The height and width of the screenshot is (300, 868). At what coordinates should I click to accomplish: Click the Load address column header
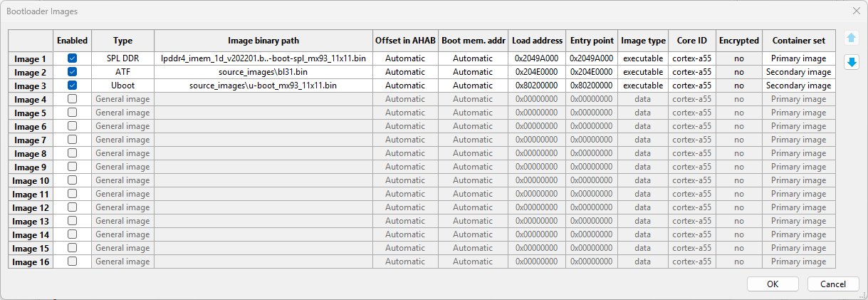point(537,41)
